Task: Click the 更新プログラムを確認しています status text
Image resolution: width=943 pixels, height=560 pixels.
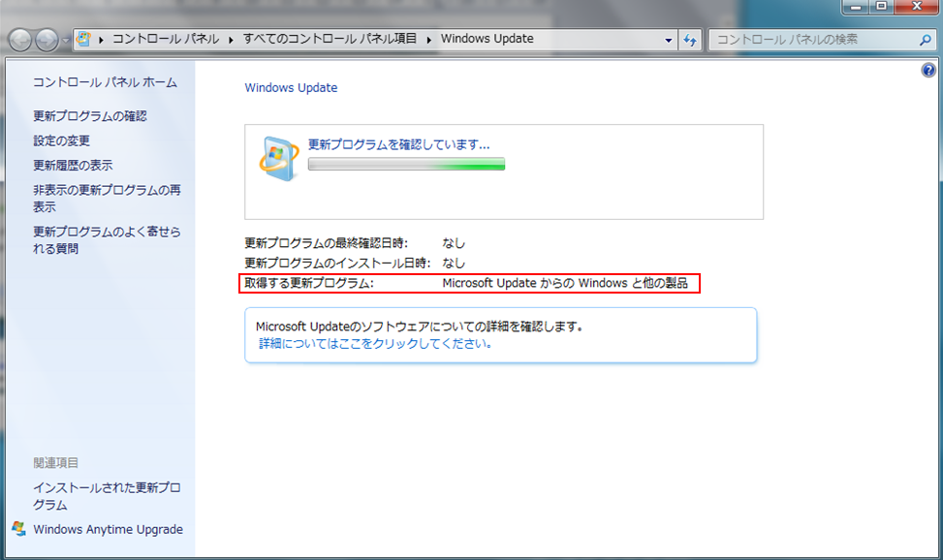Action: [x=398, y=145]
